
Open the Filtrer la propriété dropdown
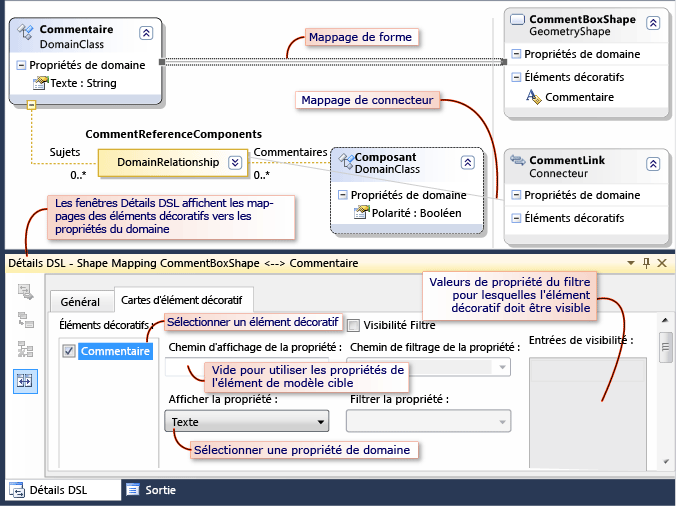pos(429,422)
